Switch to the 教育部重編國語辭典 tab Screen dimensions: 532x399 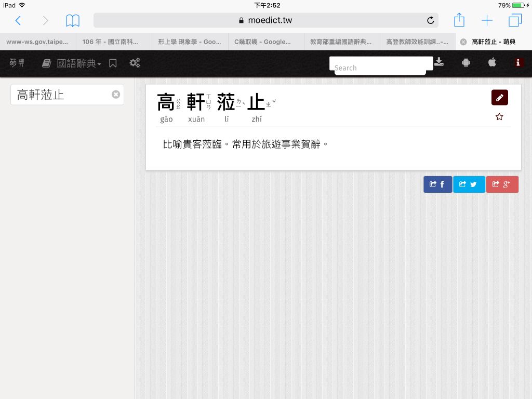341,42
